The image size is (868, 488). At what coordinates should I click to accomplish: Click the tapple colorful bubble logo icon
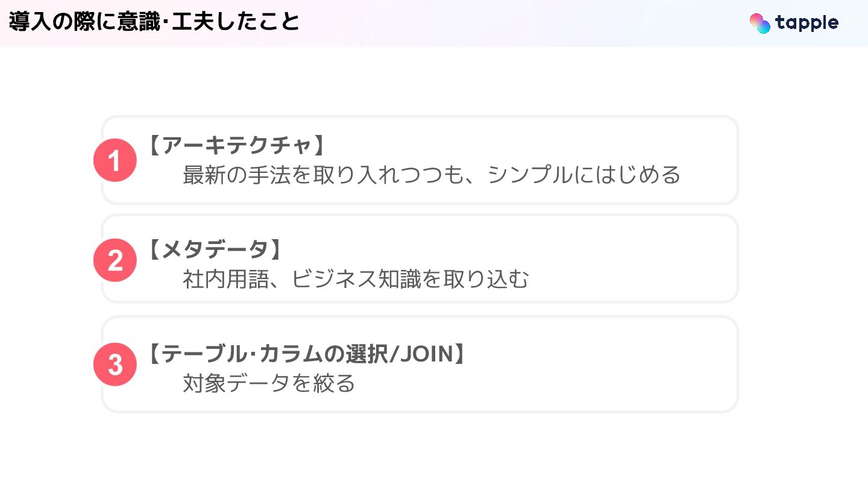coord(759,23)
